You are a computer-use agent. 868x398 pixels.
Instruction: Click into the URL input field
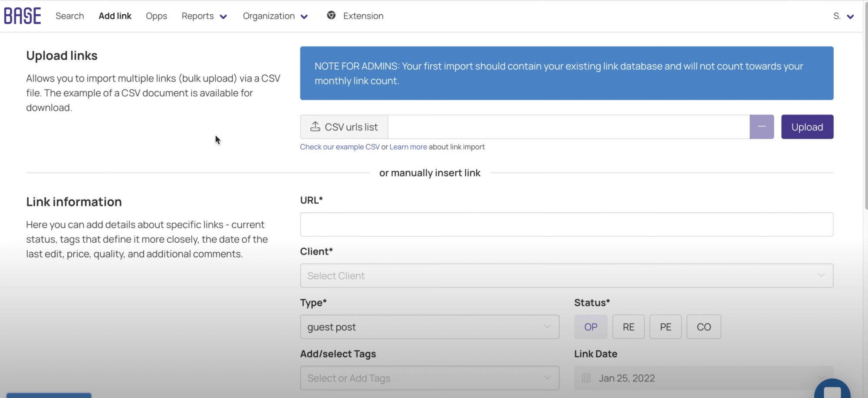point(566,224)
